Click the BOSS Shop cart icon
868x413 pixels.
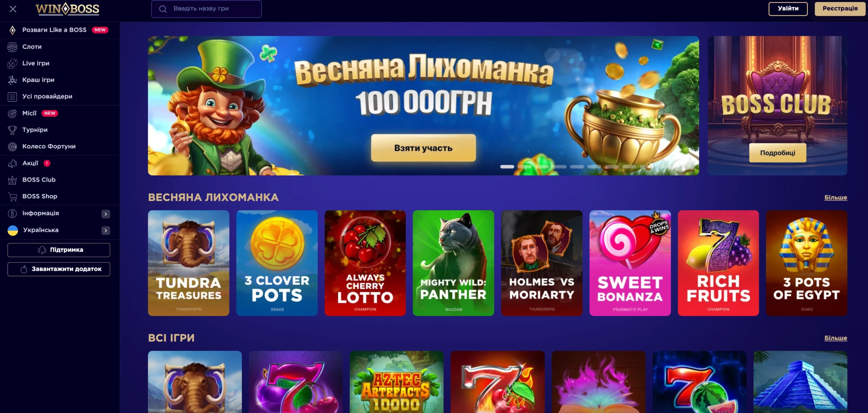[12, 197]
